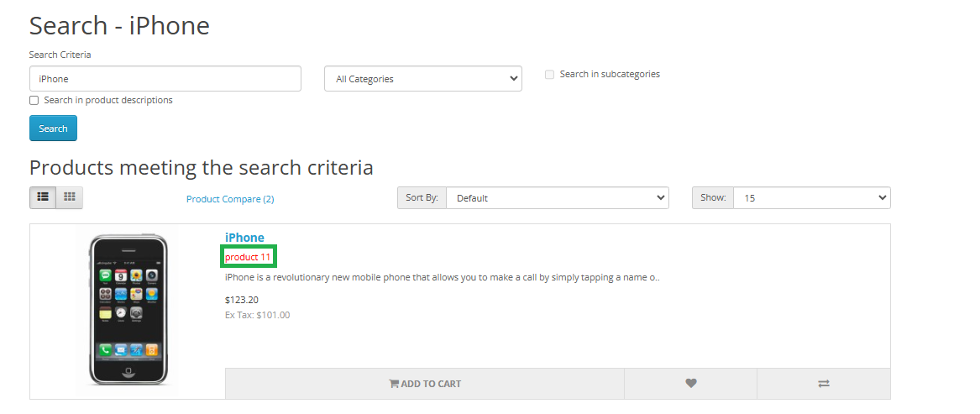The width and height of the screenshot is (980, 414).
Task: Click the iPhone description text
Action: click(442, 277)
